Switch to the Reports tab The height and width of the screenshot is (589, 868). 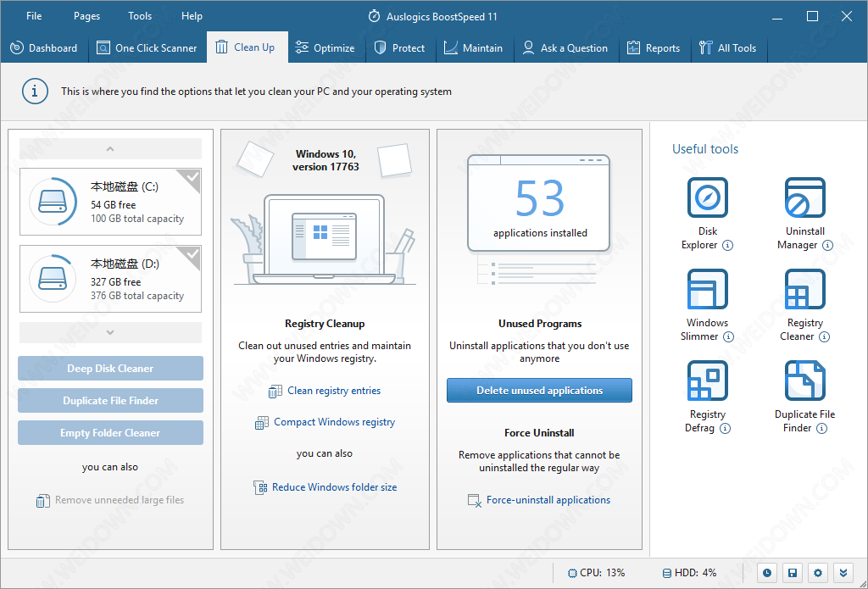(654, 47)
